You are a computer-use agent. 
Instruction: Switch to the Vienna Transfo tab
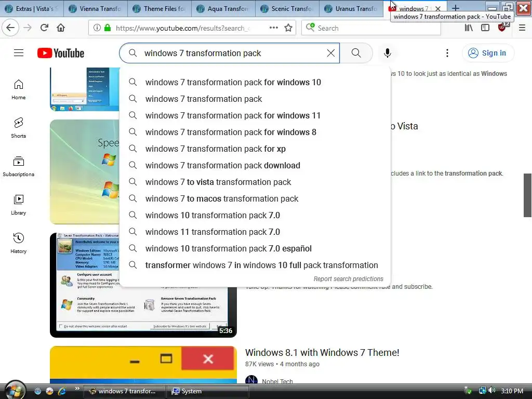coord(96,8)
